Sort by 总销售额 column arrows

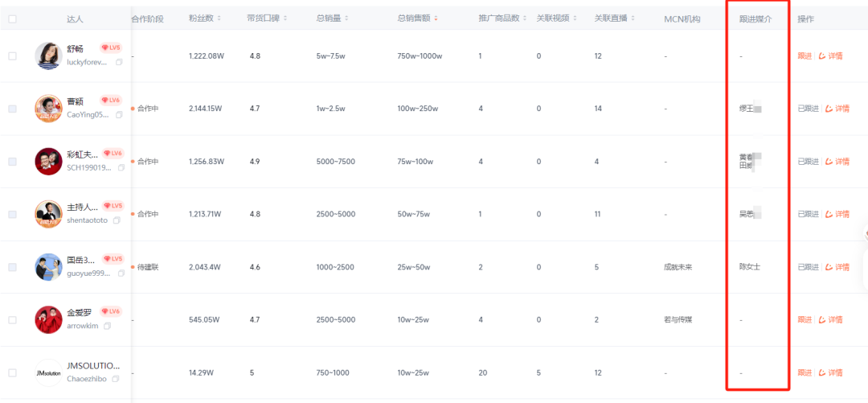[x=436, y=19]
